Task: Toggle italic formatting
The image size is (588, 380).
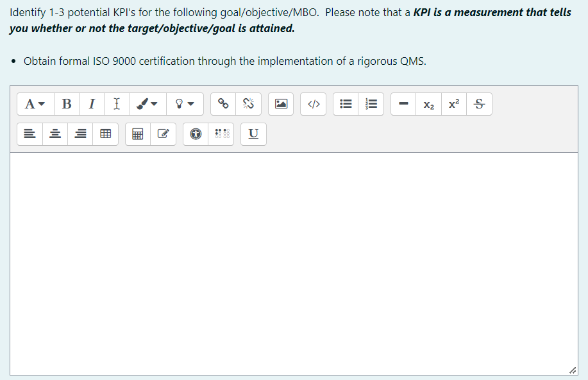Action: click(x=91, y=103)
